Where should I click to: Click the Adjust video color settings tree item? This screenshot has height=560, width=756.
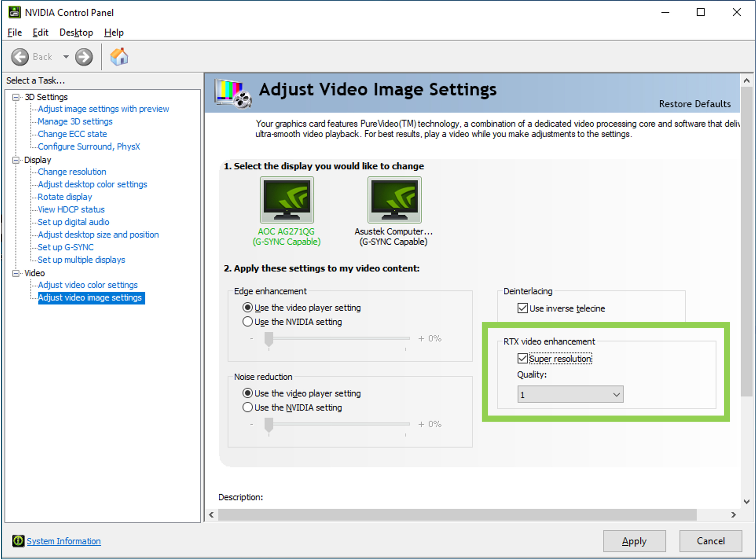88,284
